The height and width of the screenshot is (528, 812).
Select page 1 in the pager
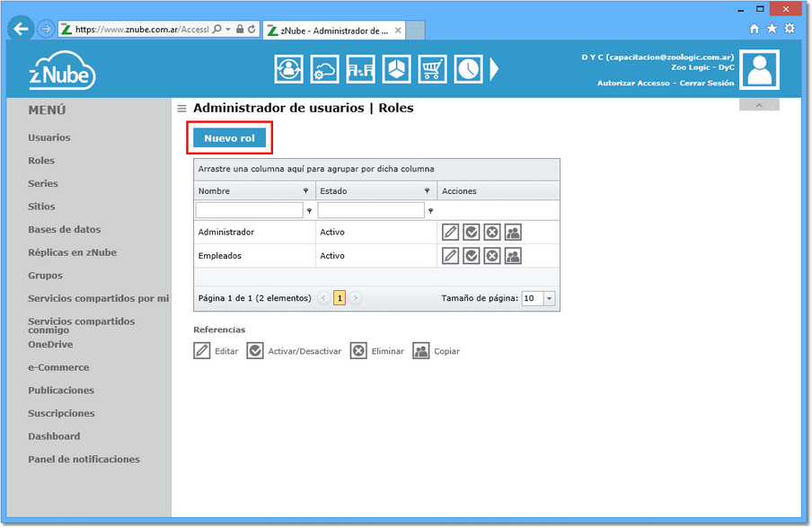point(340,298)
